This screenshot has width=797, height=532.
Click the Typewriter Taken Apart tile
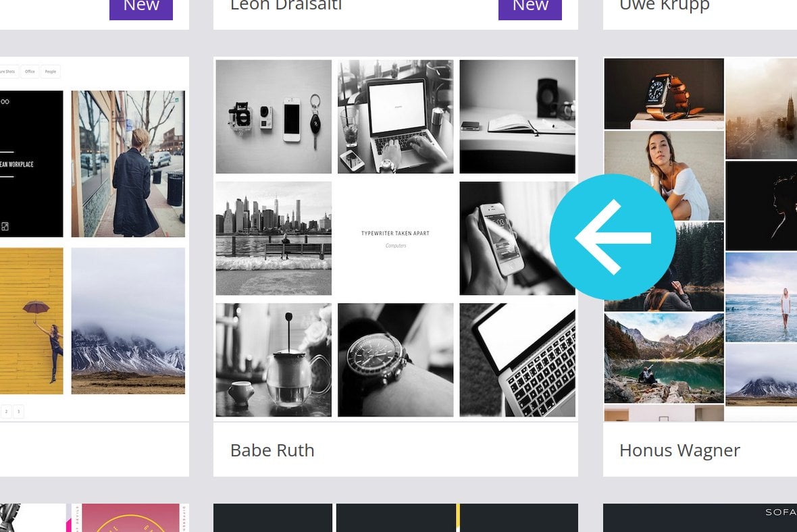tap(395, 238)
